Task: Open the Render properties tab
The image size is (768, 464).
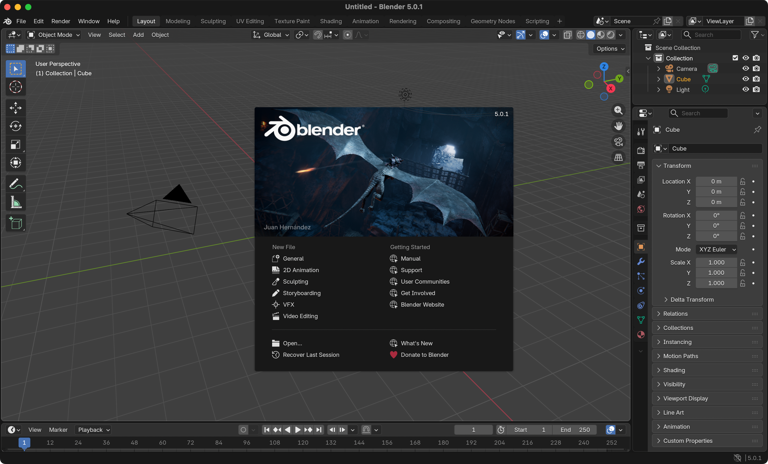Action: tap(641, 150)
